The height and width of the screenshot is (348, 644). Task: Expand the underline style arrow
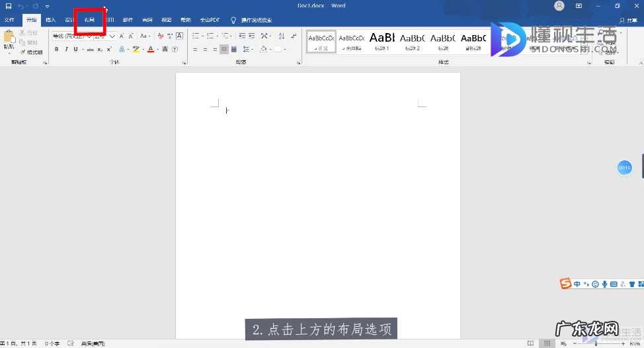[x=83, y=50]
